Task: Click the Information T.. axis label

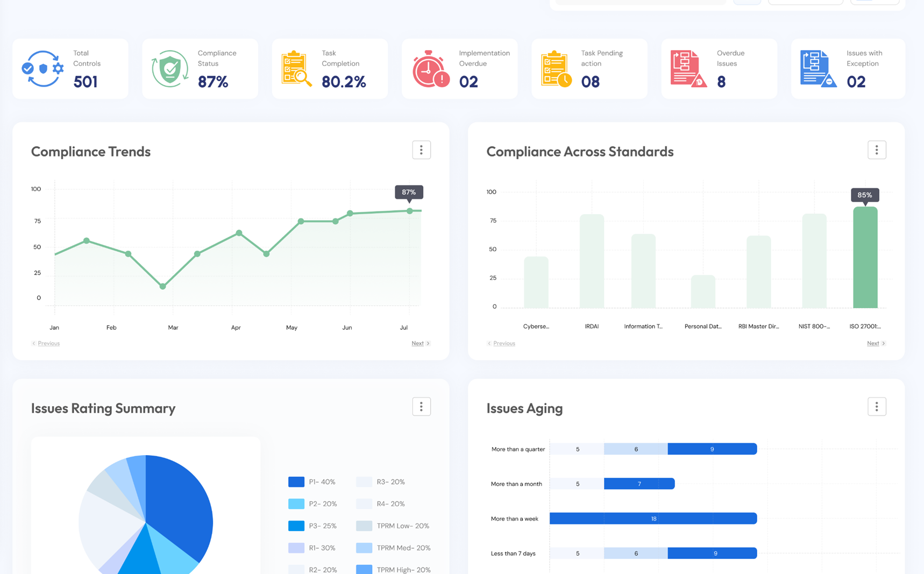Action: click(x=643, y=327)
